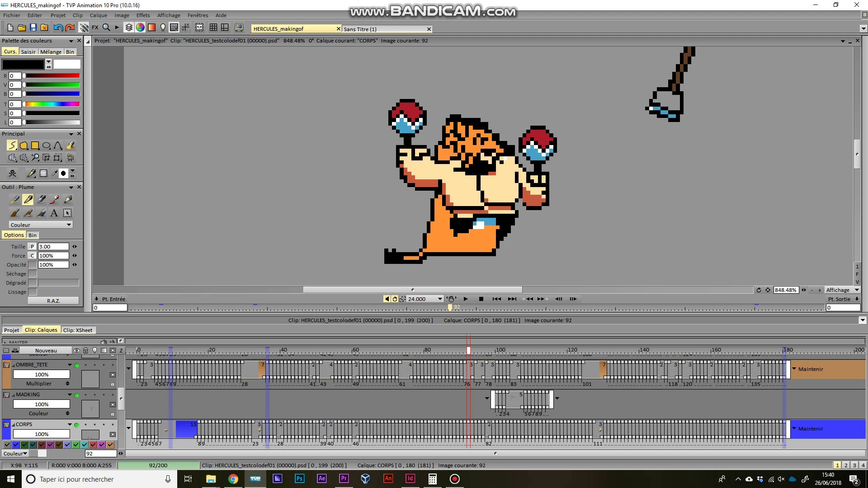Open the OMBRE_TETE layer menu arrow
This screenshot has width=868, height=488.
pos(70,365)
